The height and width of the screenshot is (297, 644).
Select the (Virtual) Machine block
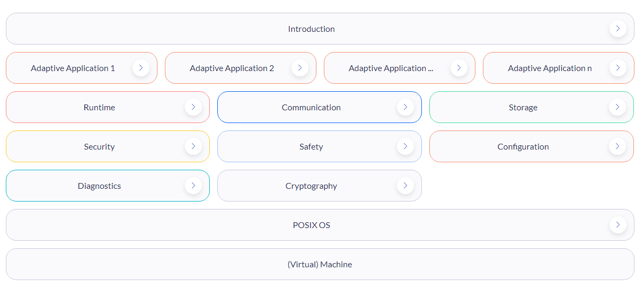click(x=320, y=264)
